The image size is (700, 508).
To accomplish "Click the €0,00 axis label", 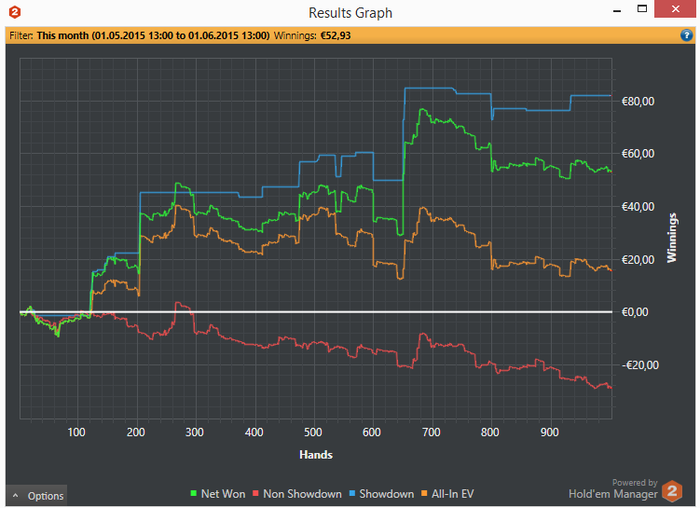I will tap(635, 312).
